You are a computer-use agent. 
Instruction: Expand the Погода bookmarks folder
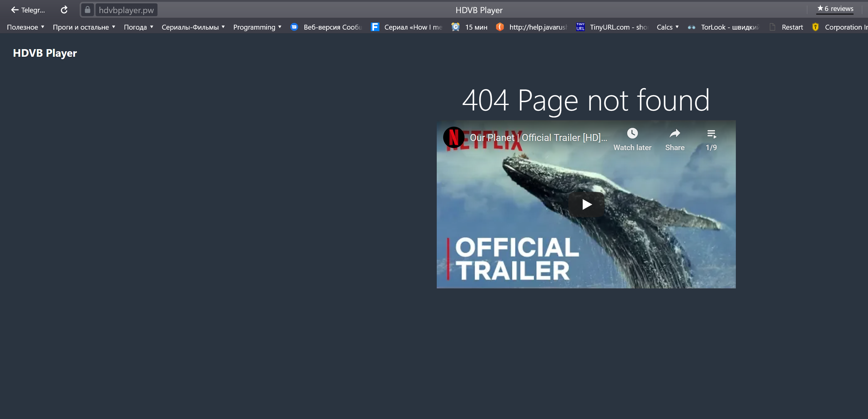139,27
